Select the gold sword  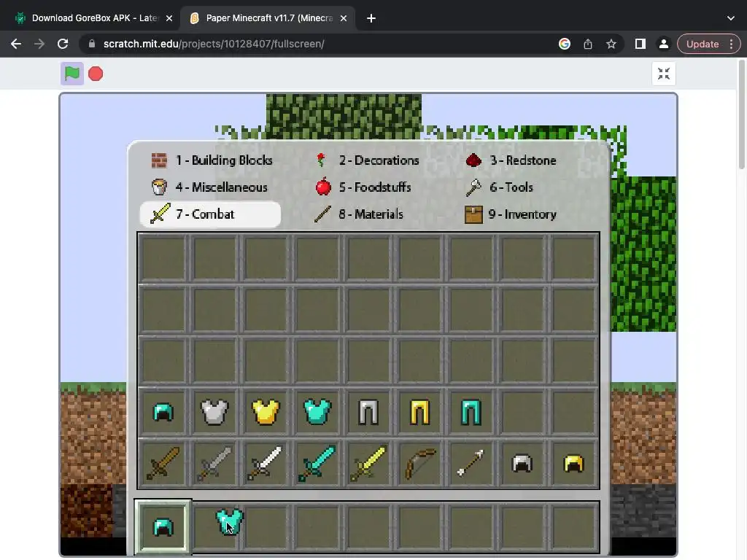tap(368, 463)
